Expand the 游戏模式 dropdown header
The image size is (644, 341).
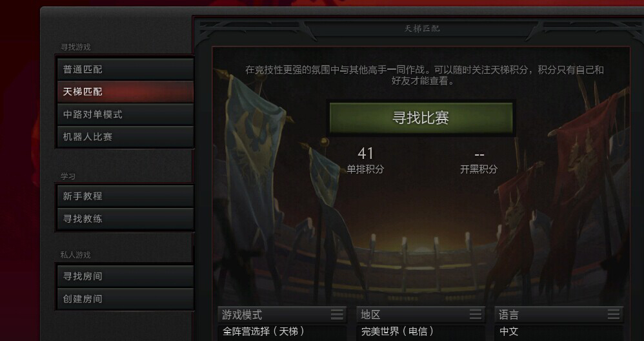coord(282,315)
